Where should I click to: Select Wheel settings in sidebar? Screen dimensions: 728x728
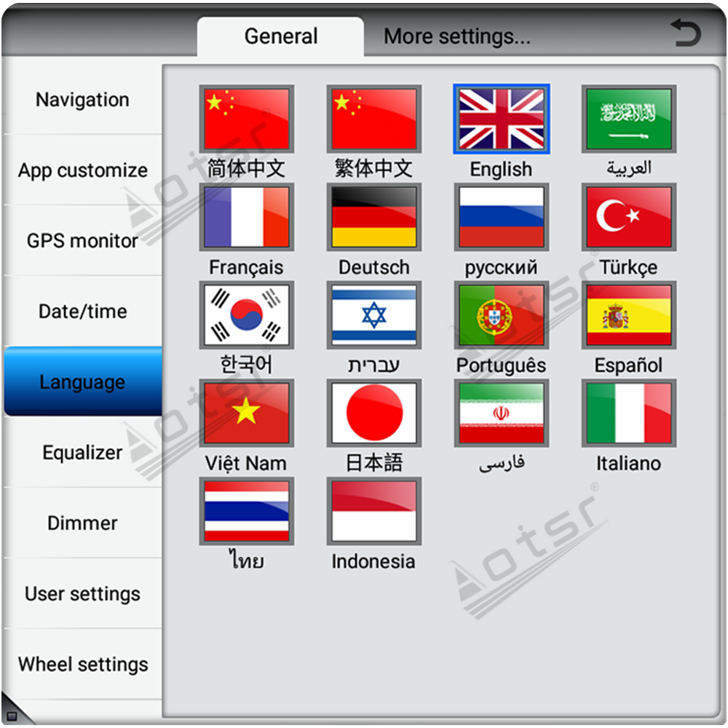point(82,664)
